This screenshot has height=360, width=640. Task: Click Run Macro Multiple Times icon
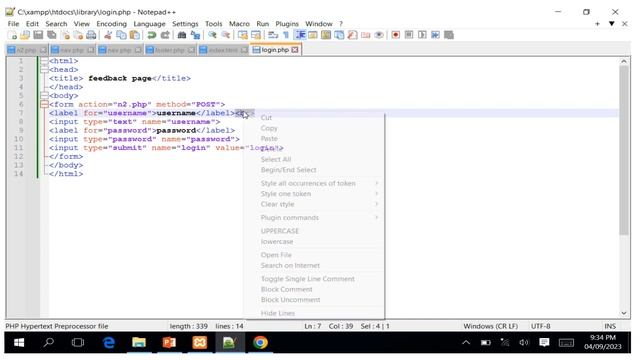436,35
